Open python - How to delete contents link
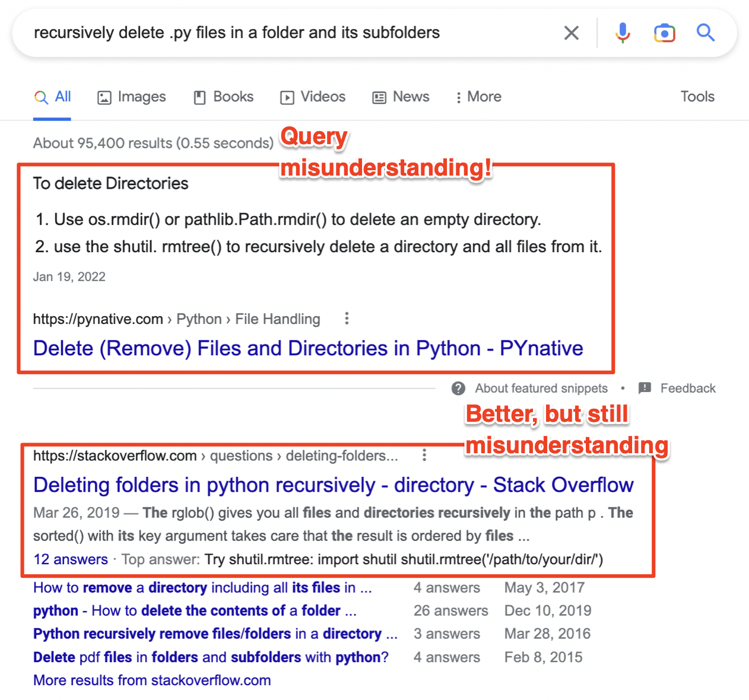This screenshot has height=700, width=749. coord(195,611)
